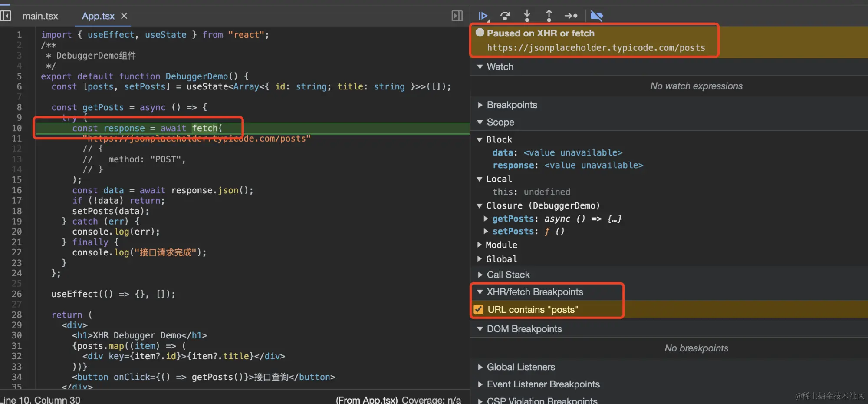Step into next function call
This screenshot has width=868, height=404.
(527, 16)
